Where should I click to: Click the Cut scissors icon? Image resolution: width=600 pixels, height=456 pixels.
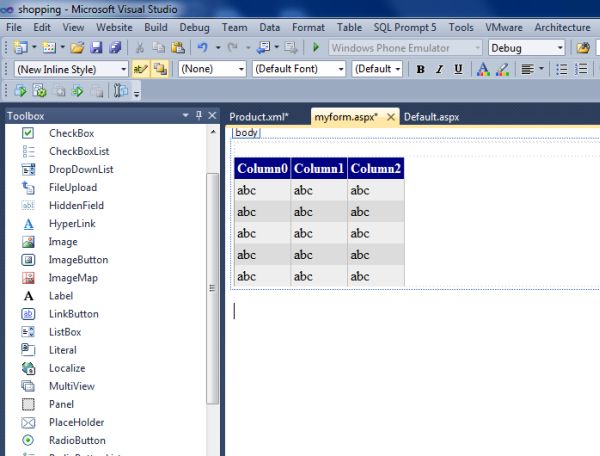[140, 48]
